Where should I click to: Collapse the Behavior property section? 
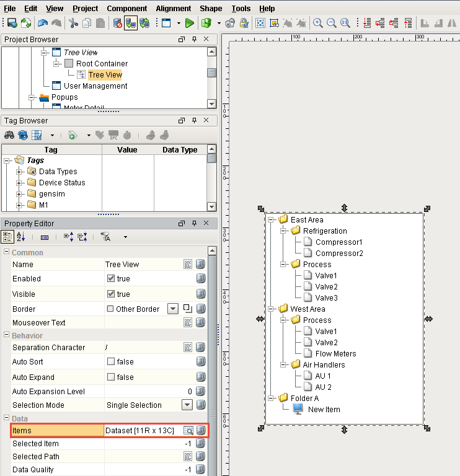pyautogui.click(x=6, y=334)
